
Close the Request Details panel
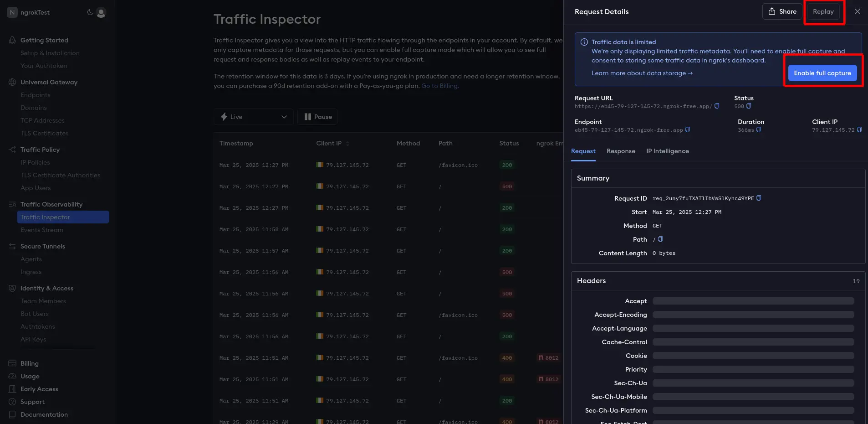pyautogui.click(x=857, y=11)
